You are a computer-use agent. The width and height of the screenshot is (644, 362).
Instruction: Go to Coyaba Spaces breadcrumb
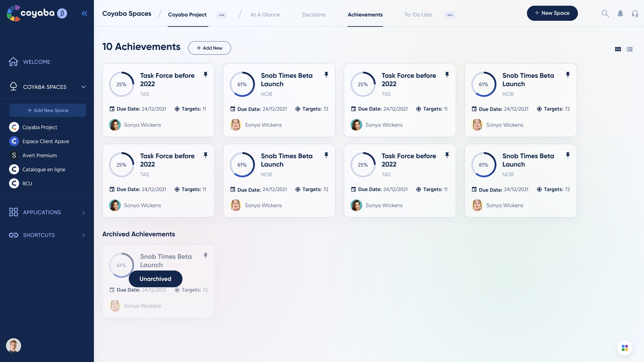point(127,13)
